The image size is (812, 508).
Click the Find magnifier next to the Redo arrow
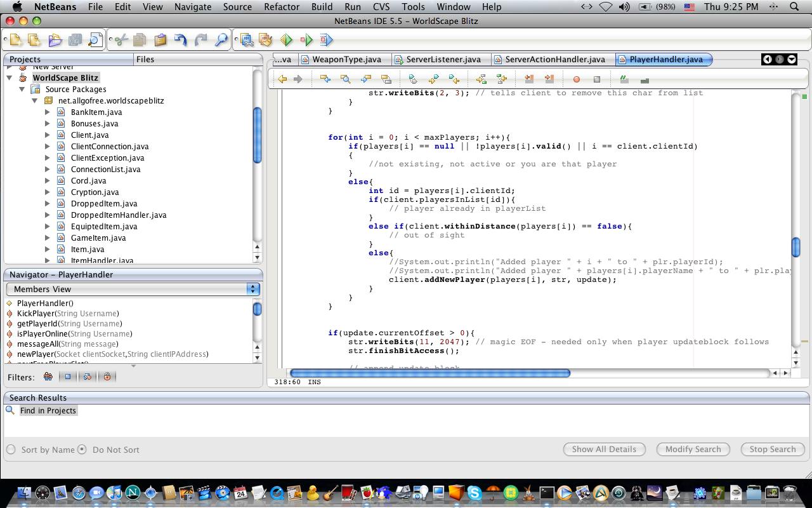click(x=221, y=40)
